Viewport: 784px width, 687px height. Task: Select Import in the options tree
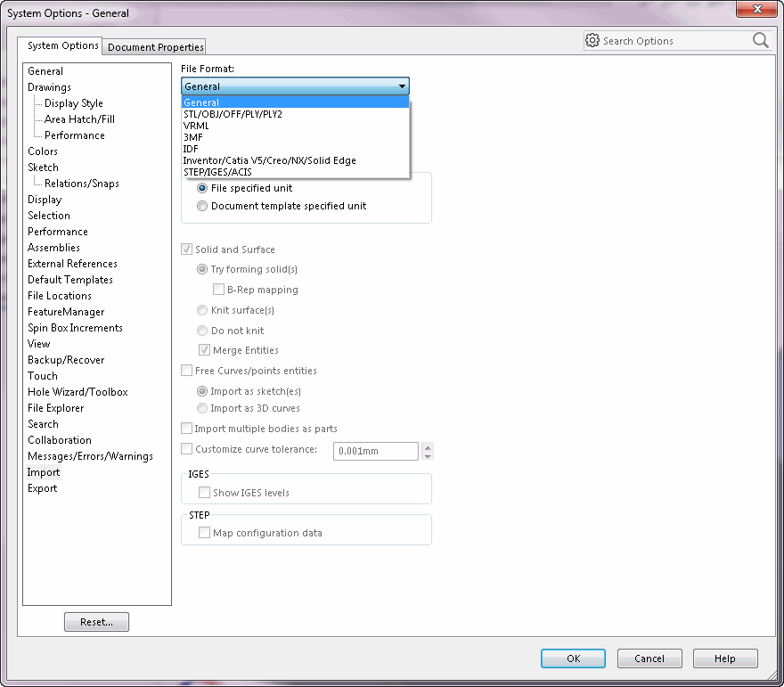pyautogui.click(x=44, y=471)
